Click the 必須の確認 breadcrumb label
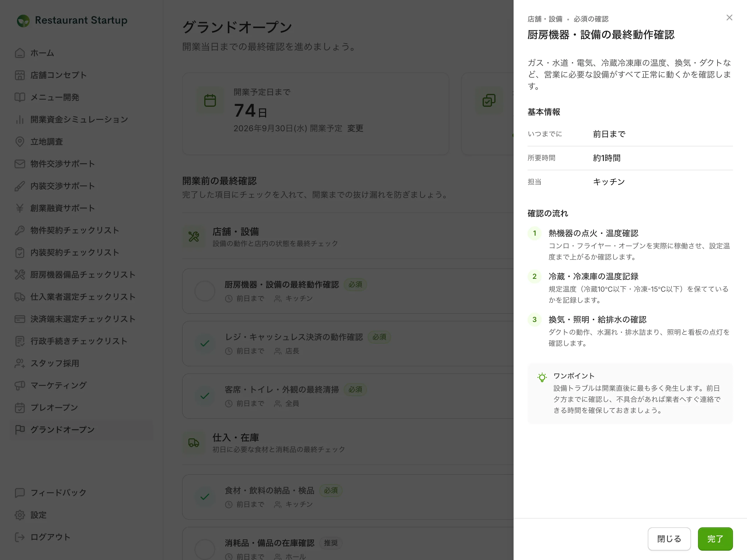Screen dimensions: 747x560 coord(591,19)
